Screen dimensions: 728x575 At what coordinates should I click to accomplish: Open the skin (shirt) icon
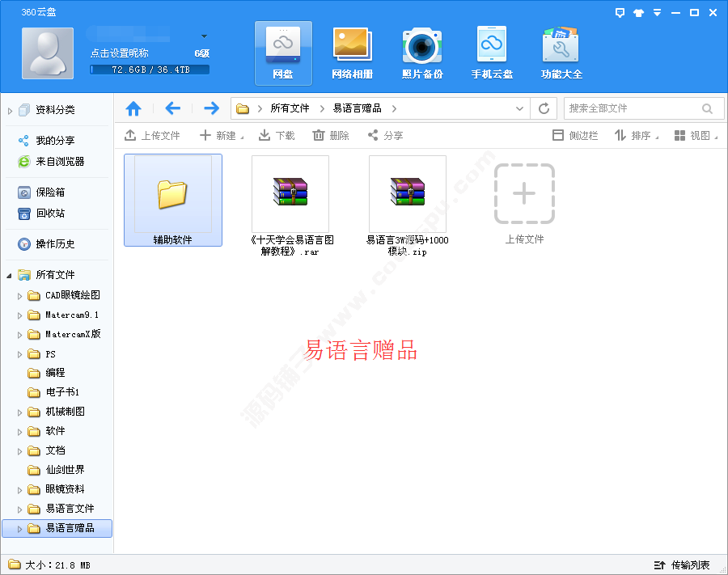click(638, 13)
